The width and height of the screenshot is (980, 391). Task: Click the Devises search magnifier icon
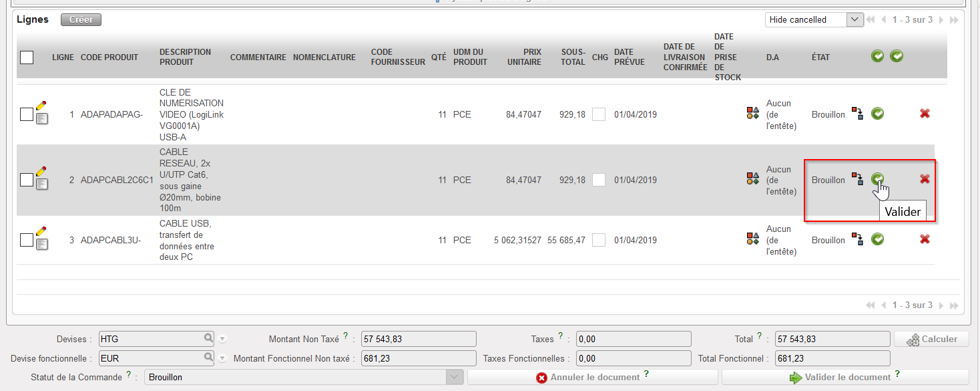tap(209, 339)
